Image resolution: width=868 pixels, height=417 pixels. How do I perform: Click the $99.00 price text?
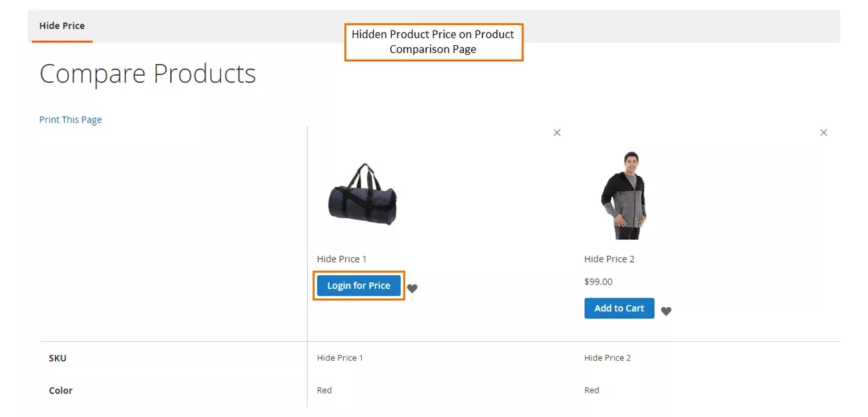click(598, 281)
